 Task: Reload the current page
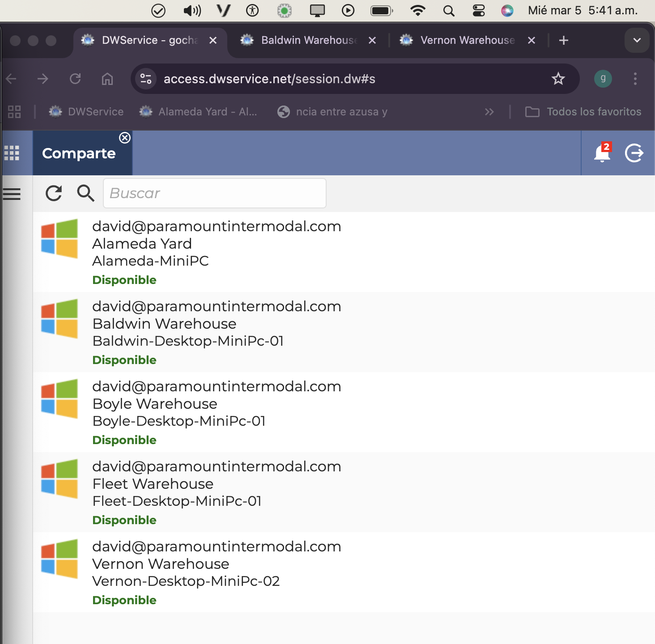pos(75,79)
